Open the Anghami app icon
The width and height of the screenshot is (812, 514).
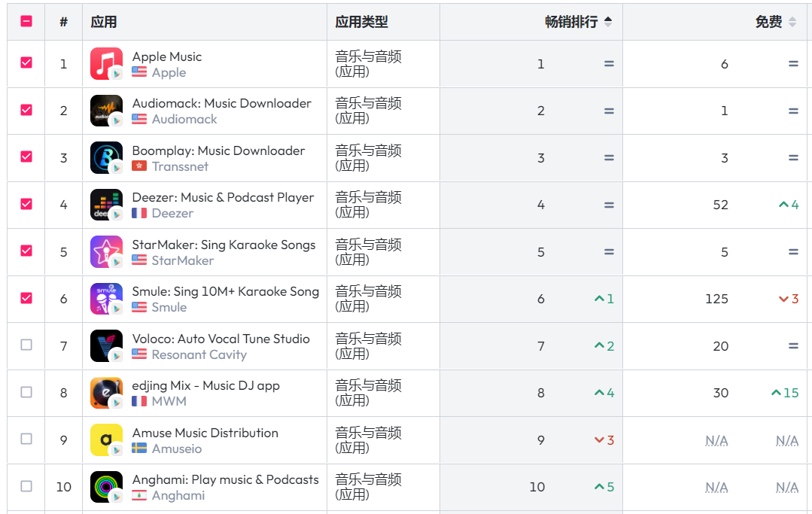pyautogui.click(x=106, y=487)
